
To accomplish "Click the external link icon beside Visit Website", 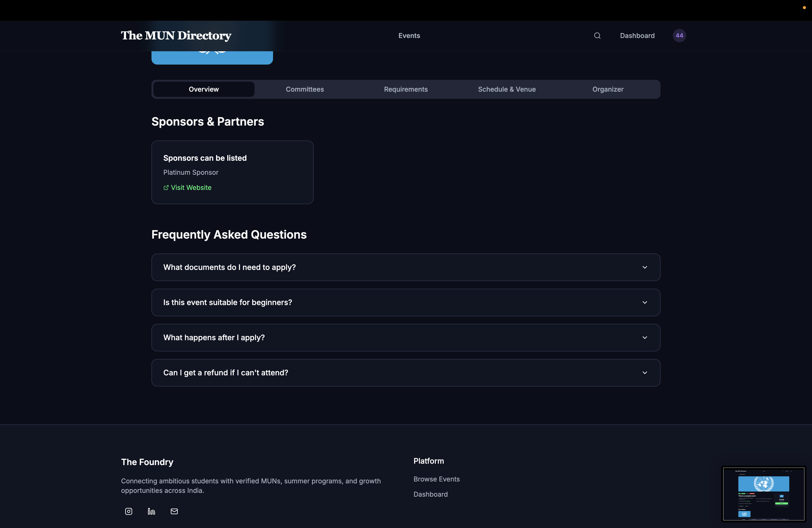I will (166, 188).
